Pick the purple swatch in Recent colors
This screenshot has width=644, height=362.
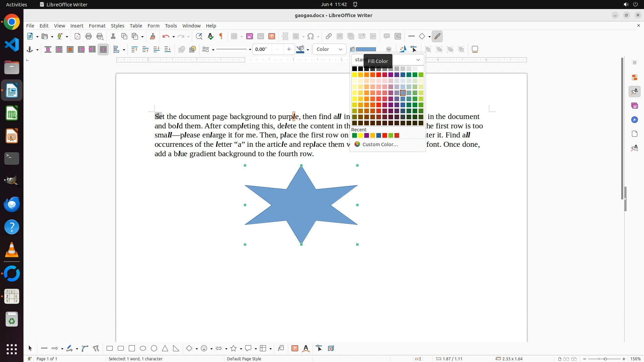pyautogui.click(x=367, y=136)
